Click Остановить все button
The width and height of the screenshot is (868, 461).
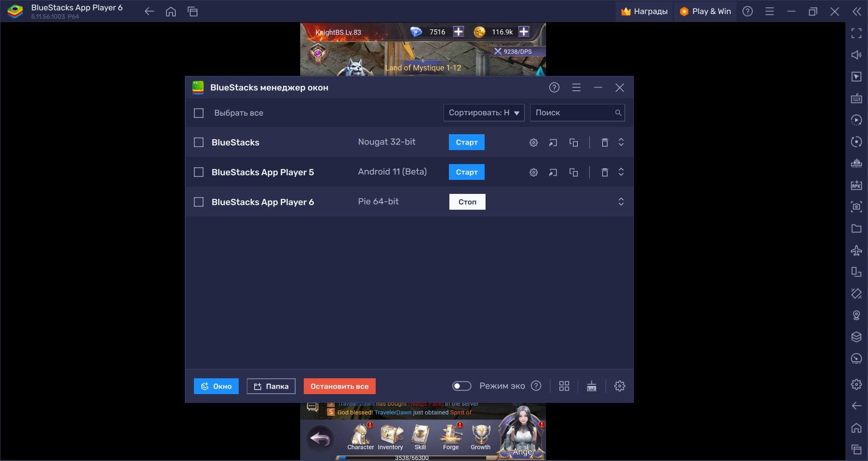(340, 386)
